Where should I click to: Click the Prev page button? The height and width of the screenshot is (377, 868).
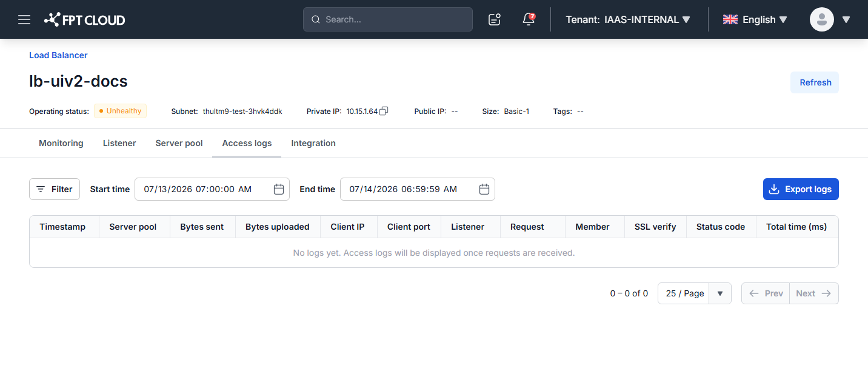coord(766,293)
